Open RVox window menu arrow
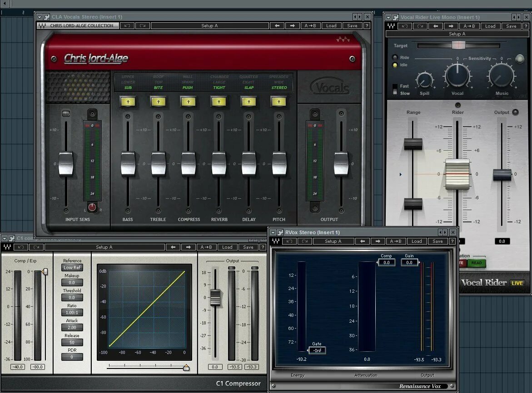Screen dimensions: 532x393 point(273,232)
